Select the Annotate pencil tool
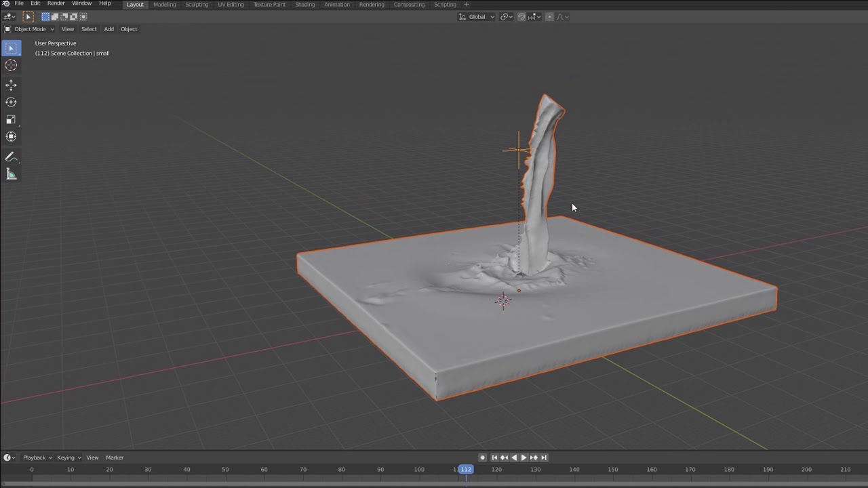This screenshot has width=868, height=488. click(11, 157)
